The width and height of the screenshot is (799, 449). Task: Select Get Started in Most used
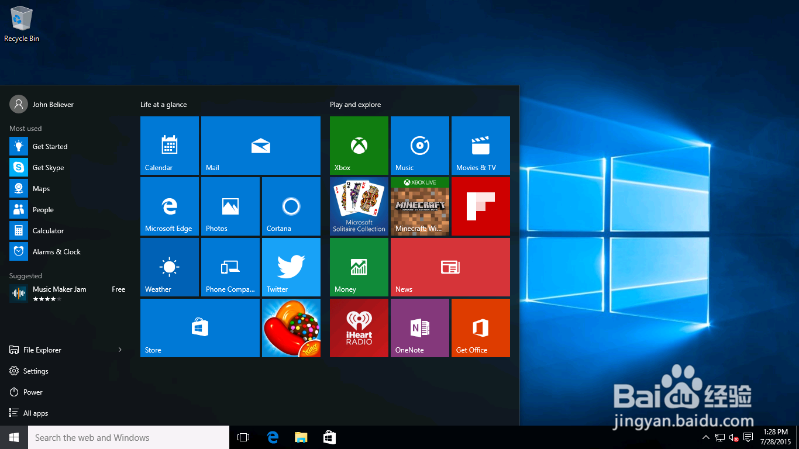pos(67,146)
